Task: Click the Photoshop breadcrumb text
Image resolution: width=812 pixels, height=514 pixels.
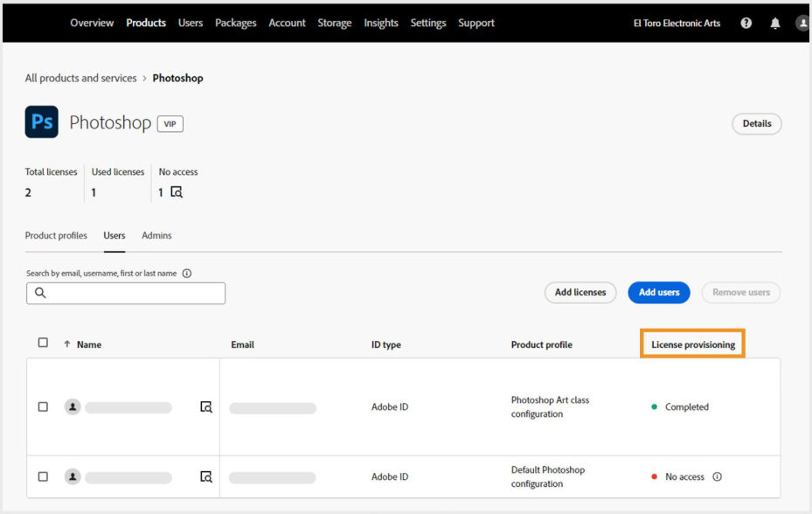Action: [177, 79]
